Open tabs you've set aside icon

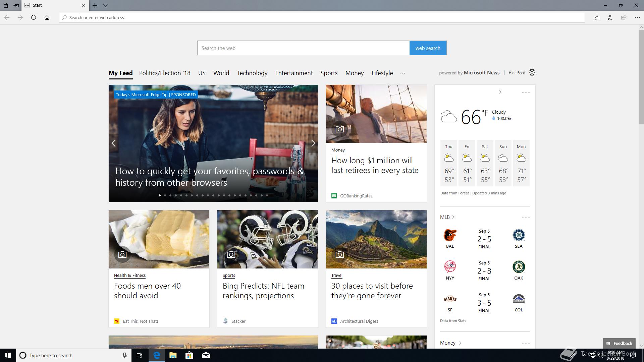click(x=5, y=5)
